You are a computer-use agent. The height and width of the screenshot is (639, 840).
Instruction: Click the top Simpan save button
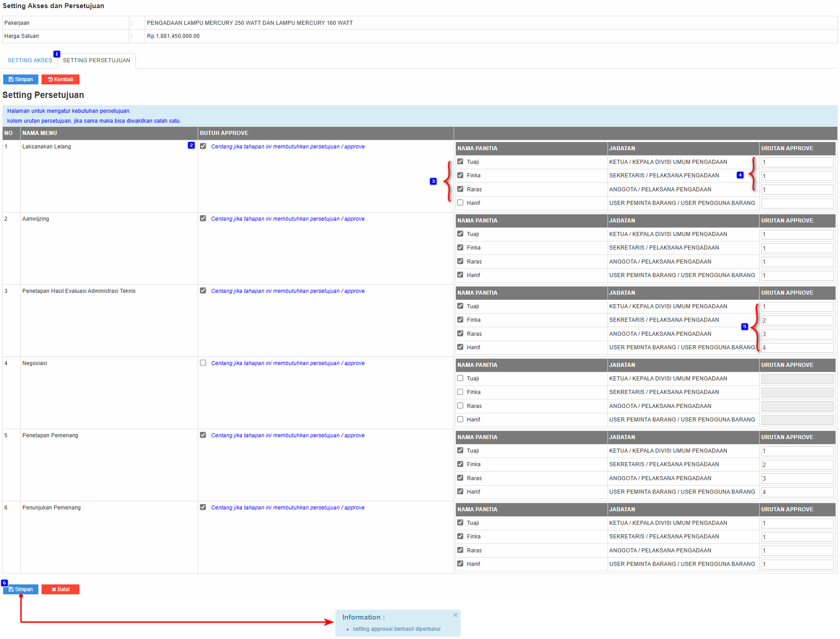click(21, 79)
